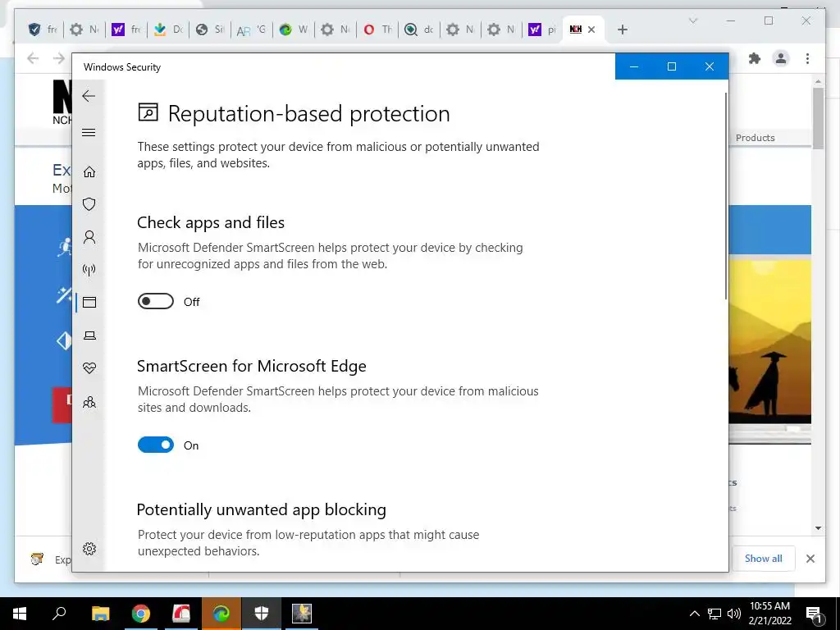This screenshot has height=630, width=840.
Task: Click the volume speaker tray icon
Action: point(734,614)
